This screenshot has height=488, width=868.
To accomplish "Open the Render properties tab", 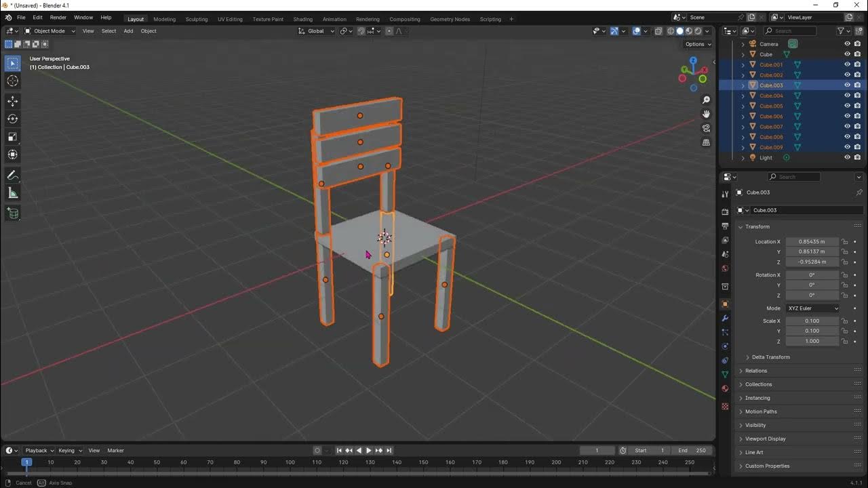I will tap(725, 212).
